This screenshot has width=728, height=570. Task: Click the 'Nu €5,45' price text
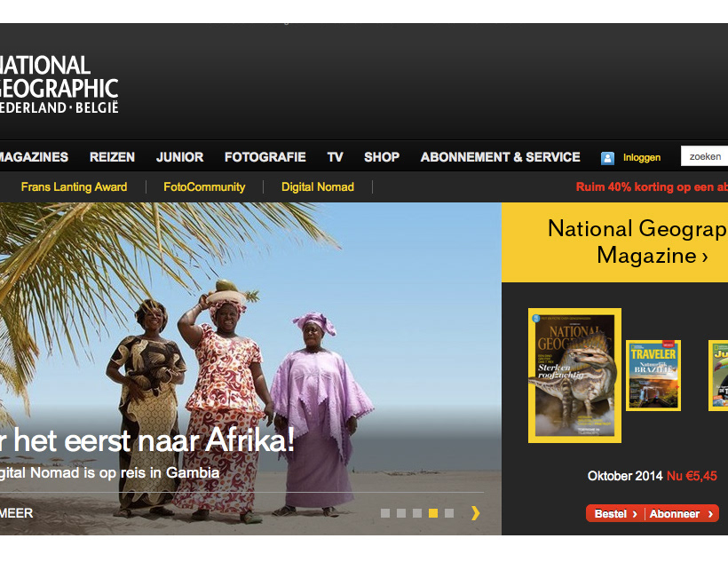point(692,476)
